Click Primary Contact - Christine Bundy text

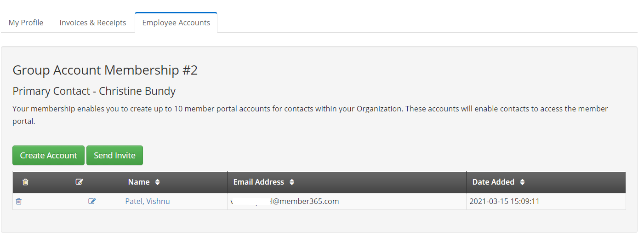[x=94, y=91]
